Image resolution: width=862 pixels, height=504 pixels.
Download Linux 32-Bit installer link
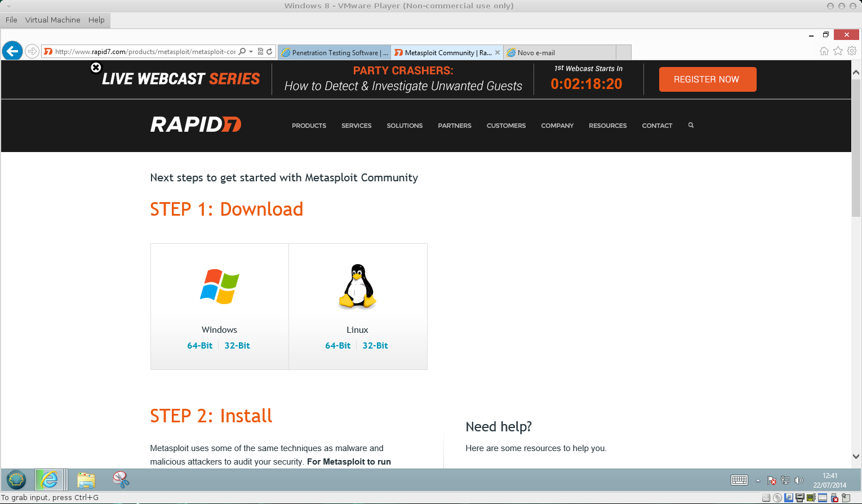(x=375, y=346)
